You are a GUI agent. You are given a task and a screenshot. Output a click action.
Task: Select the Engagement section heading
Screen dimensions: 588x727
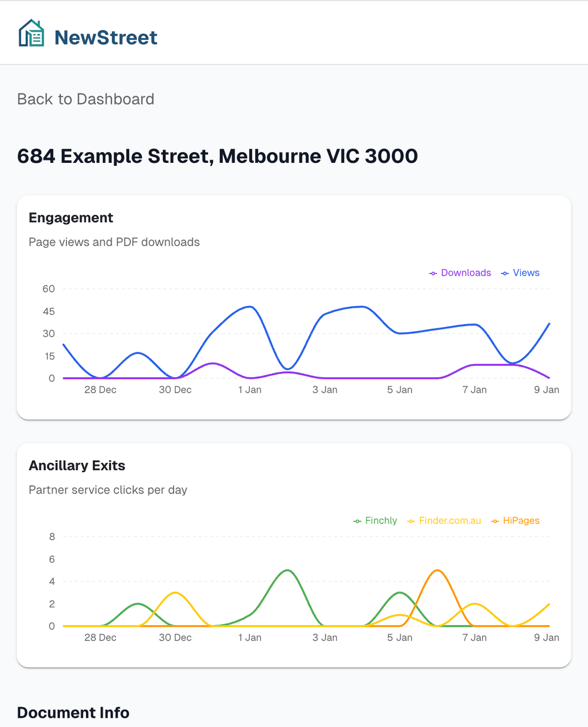[x=71, y=218]
